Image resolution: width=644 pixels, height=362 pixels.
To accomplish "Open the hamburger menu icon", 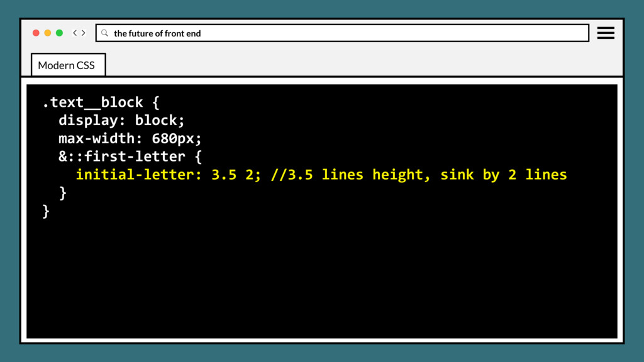I will [x=606, y=33].
